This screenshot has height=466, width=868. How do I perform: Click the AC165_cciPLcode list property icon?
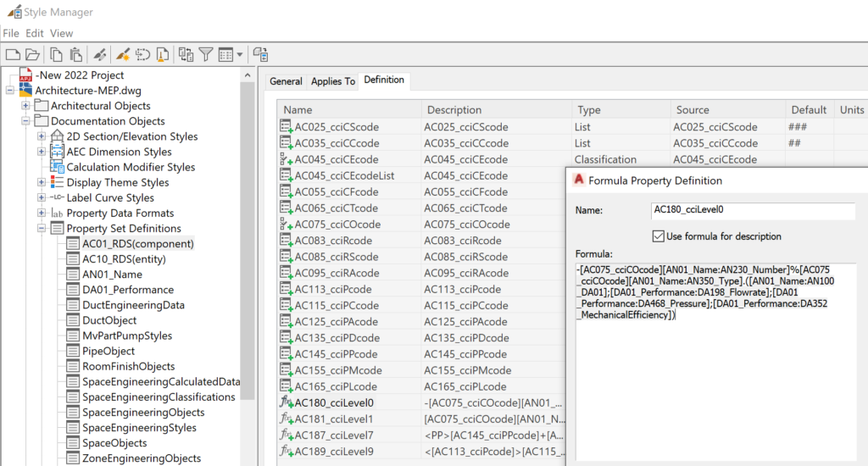pyautogui.click(x=287, y=386)
